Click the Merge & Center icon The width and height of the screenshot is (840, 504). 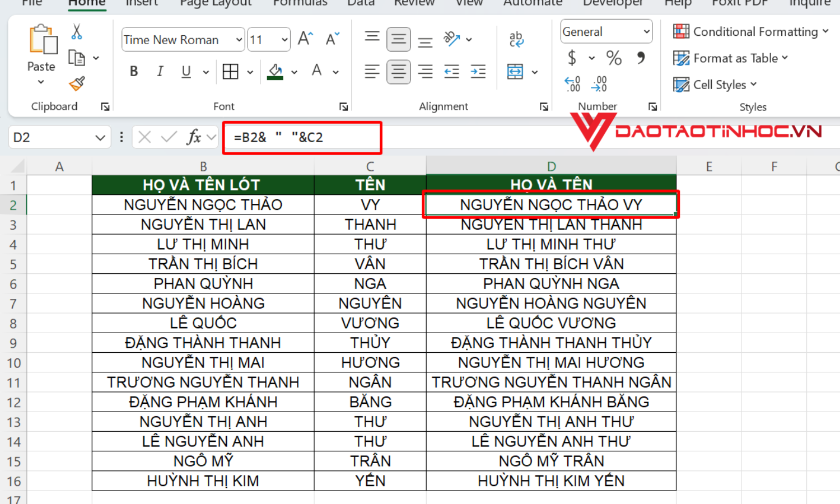pos(516,72)
